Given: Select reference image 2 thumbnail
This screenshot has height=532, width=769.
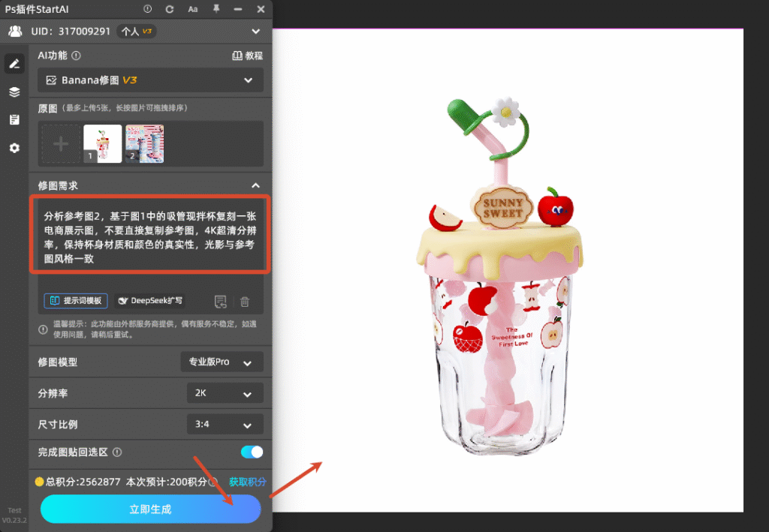Looking at the screenshot, I should 143,143.
